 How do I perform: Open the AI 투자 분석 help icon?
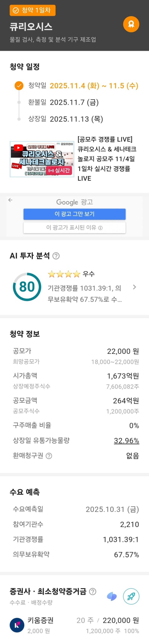coord(56,256)
